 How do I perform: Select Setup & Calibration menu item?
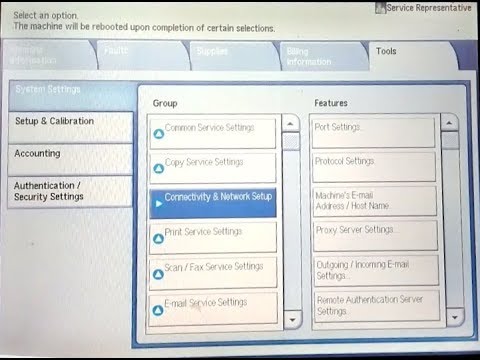[70, 128]
